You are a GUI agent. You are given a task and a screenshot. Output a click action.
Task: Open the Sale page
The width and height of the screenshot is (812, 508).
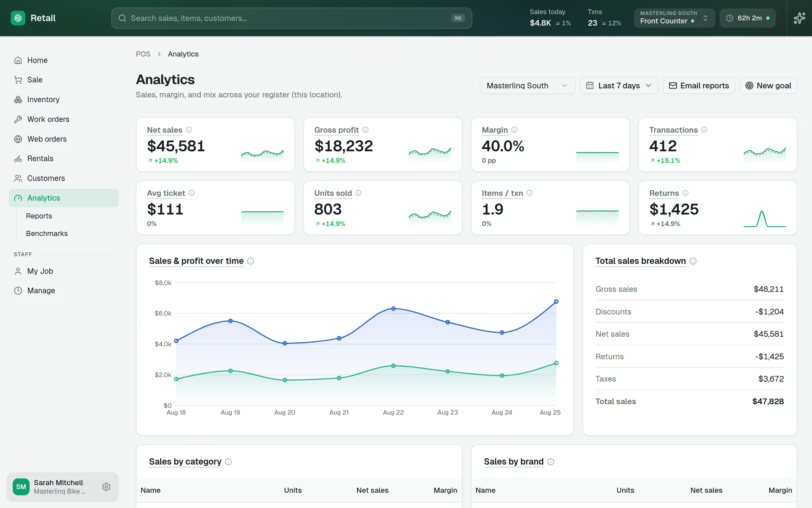[64, 80]
